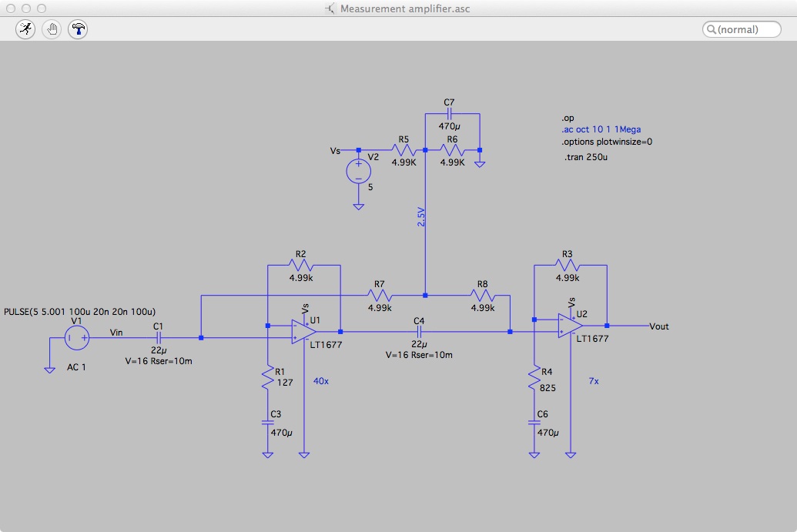Open the control panel hammer icon
The image size is (797, 532).
pyautogui.click(x=78, y=29)
